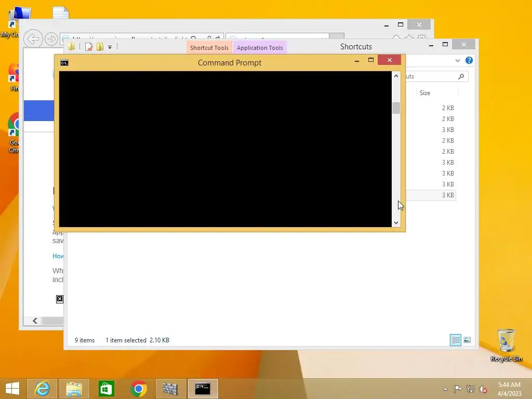Click the magnifier icon in the Explorer search box
The image size is (532, 399).
[x=461, y=76]
